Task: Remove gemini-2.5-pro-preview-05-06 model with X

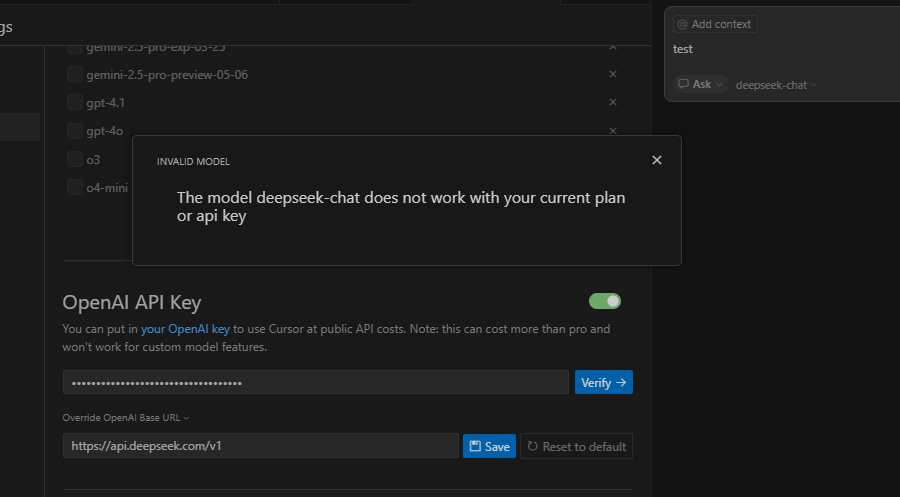Action: tap(612, 74)
